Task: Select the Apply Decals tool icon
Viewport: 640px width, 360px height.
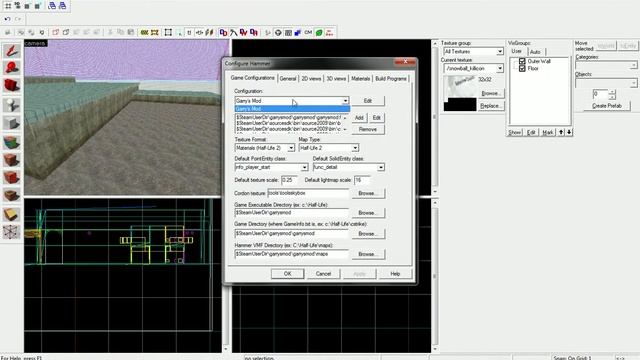Action: [x=11, y=178]
